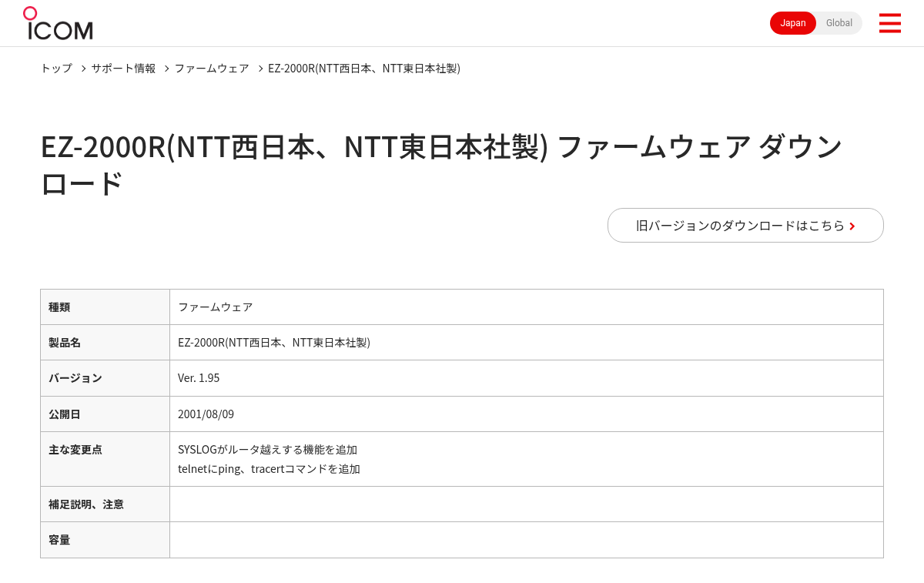Open the red hamburger menu
Viewport: 924px width, 583px height.
click(x=889, y=23)
